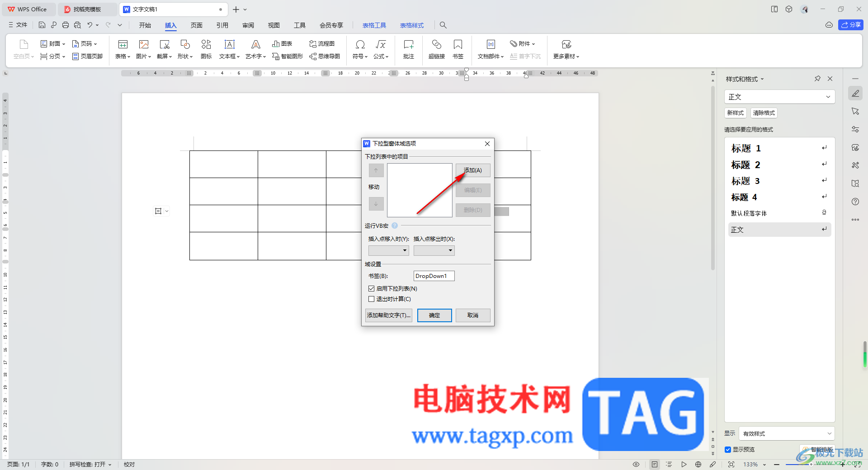Insert a table from the ribbon
This screenshot has height=470, width=868.
[x=123, y=49]
